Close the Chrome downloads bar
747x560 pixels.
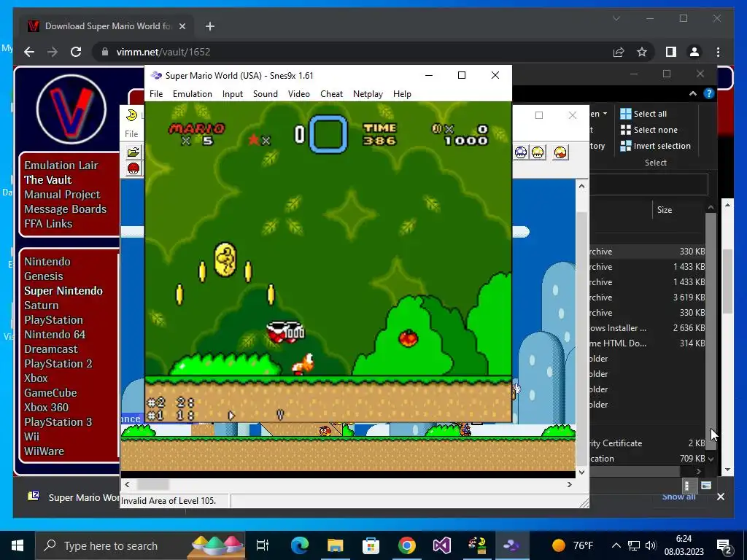pyautogui.click(x=720, y=497)
